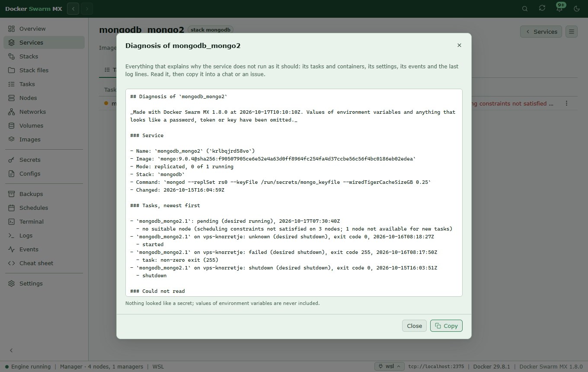Open the task row three-dot menu
The height and width of the screenshot is (372, 588).
click(566, 103)
